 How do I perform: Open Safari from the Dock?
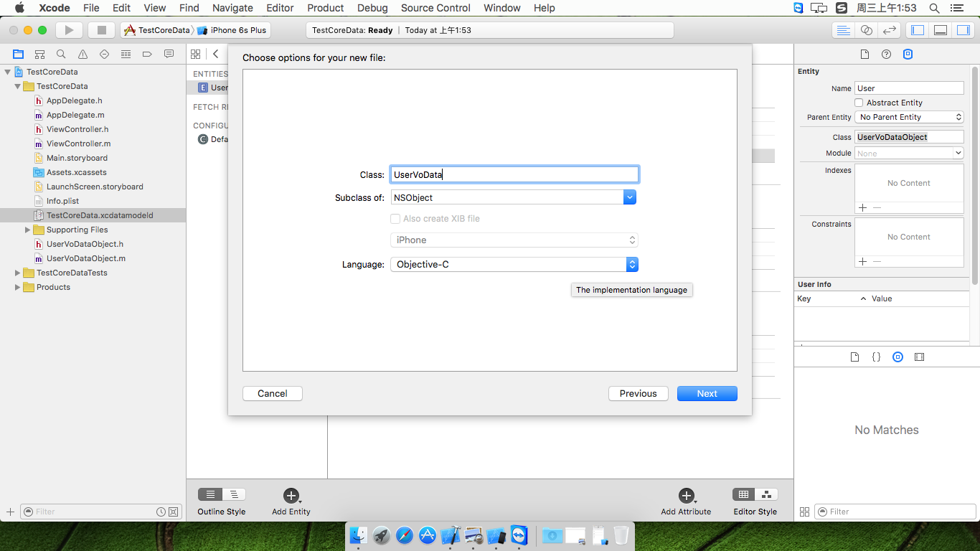[405, 535]
